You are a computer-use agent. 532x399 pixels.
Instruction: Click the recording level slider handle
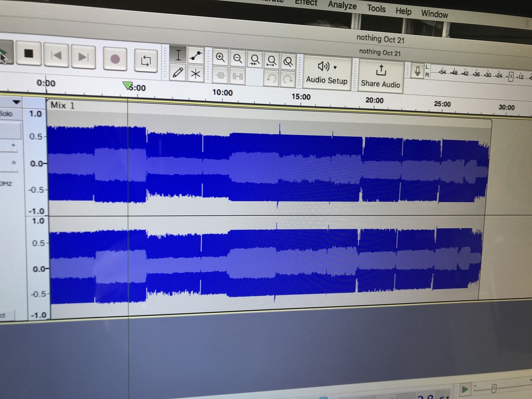point(511,77)
